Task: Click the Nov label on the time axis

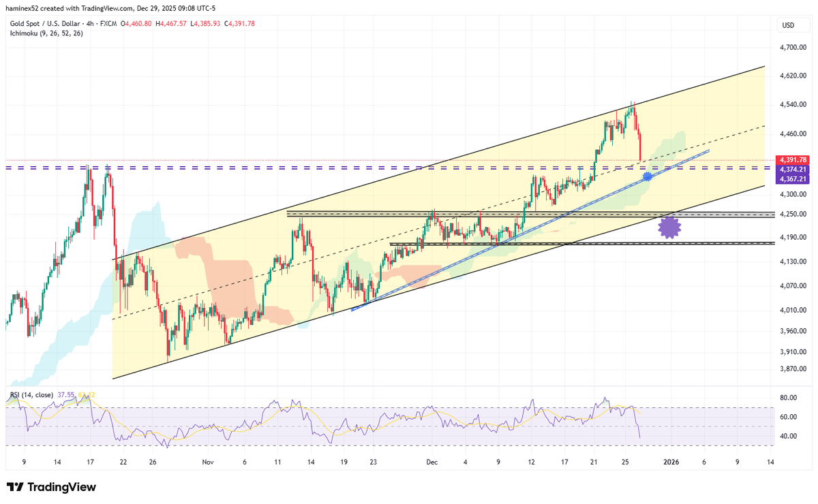Action: [208, 462]
